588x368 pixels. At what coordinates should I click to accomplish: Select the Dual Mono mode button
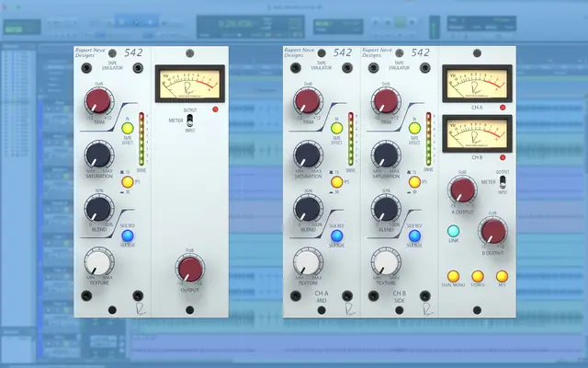453,276
